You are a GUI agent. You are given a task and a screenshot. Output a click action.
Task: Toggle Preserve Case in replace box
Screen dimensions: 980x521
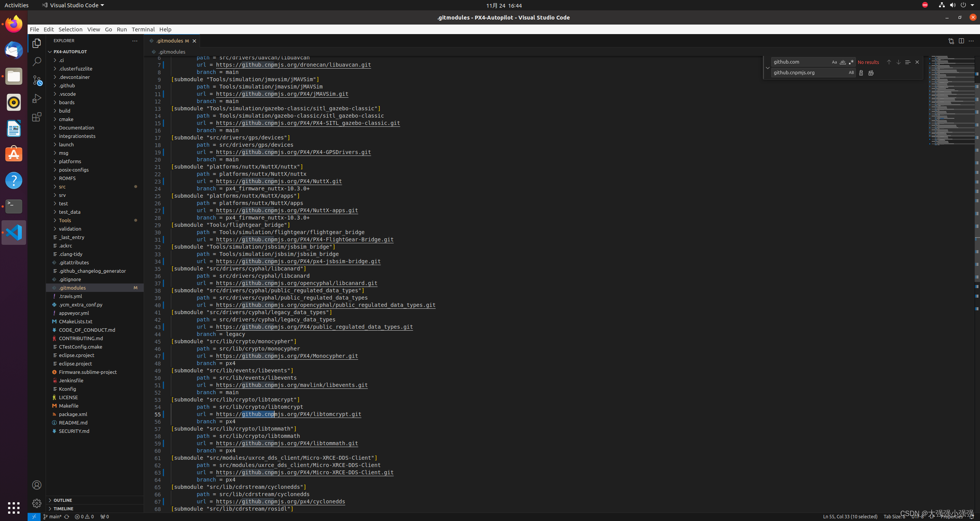(x=851, y=73)
